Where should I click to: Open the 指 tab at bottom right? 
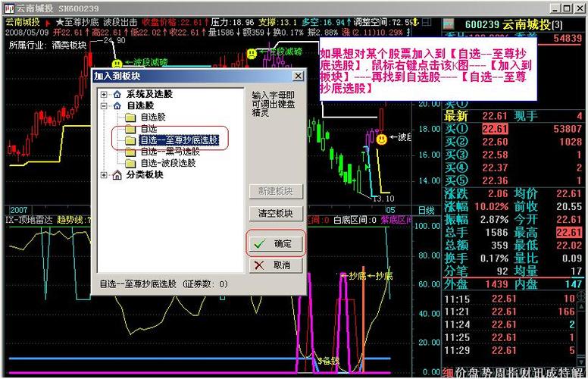(513, 373)
